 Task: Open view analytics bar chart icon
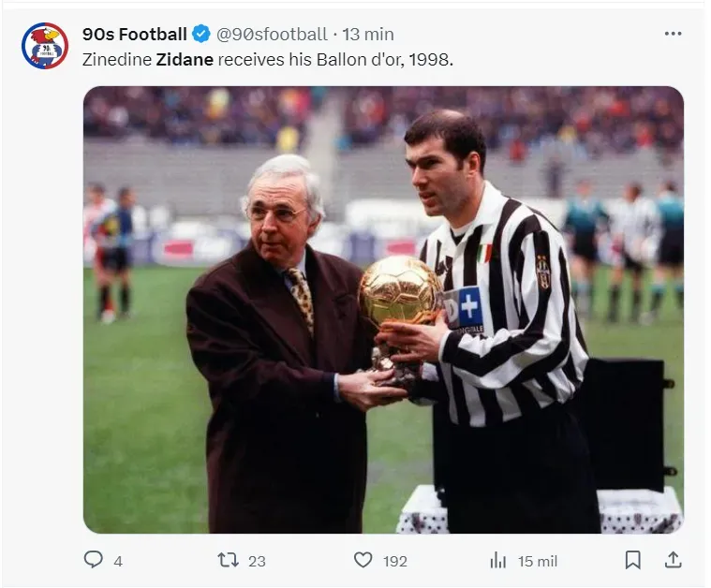498,560
